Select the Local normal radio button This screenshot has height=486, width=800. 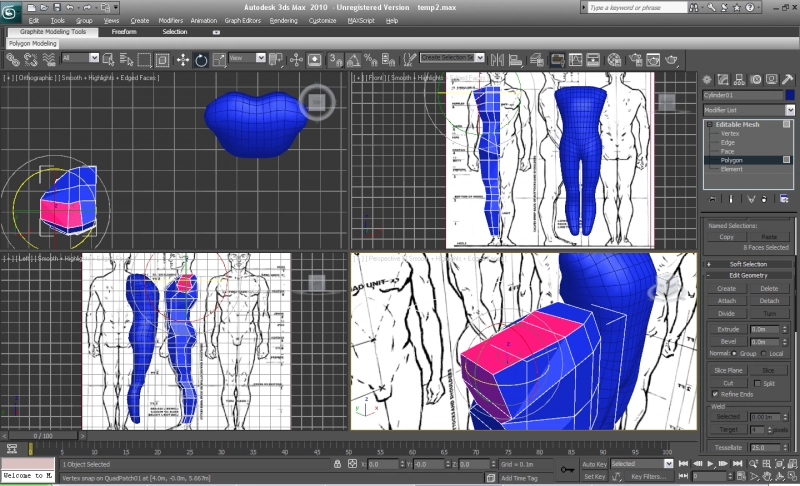762,354
